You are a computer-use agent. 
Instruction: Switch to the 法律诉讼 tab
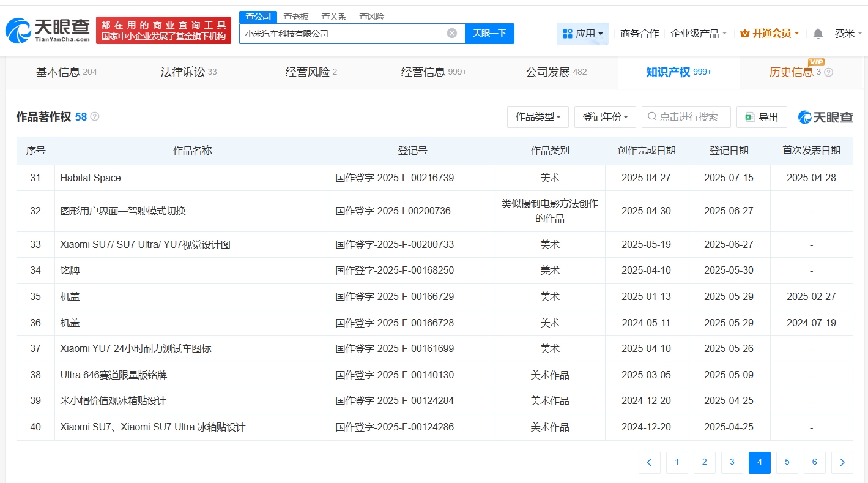click(188, 72)
